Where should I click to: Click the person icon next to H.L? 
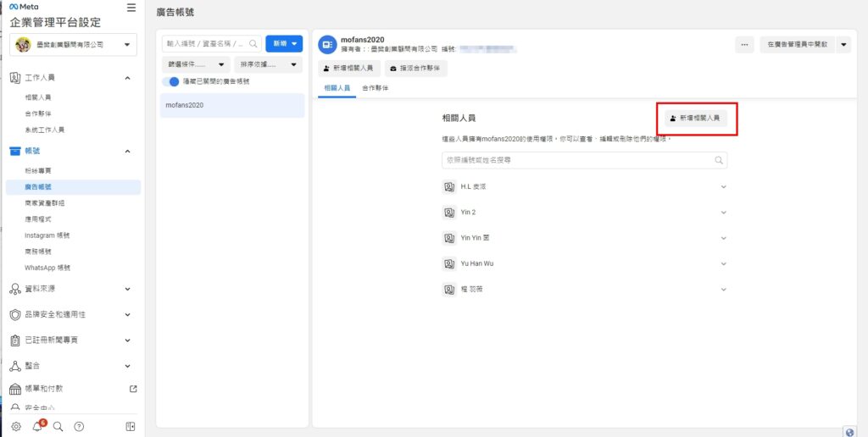coord(449,187)
